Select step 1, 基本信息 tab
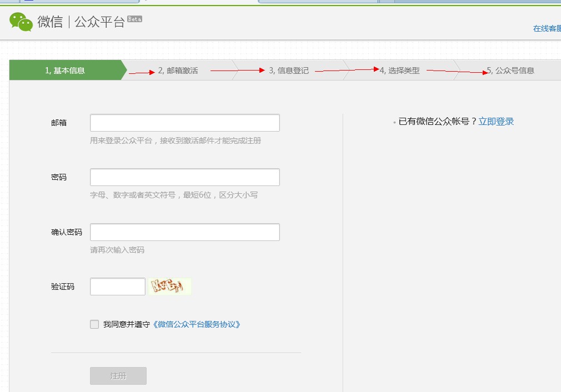 65,71
